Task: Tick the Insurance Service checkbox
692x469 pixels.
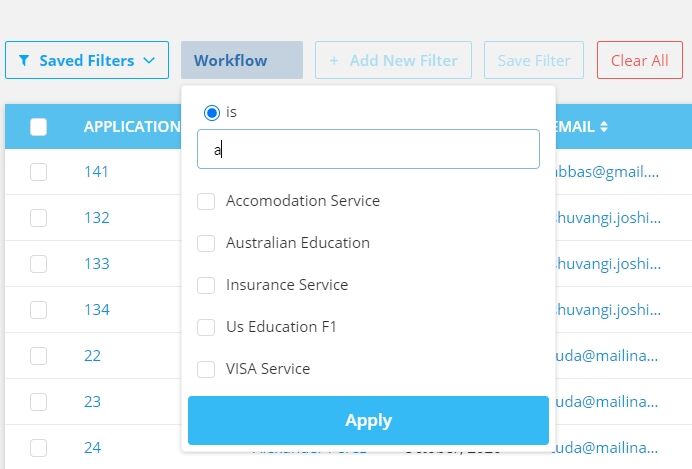Action: (206, 285)
